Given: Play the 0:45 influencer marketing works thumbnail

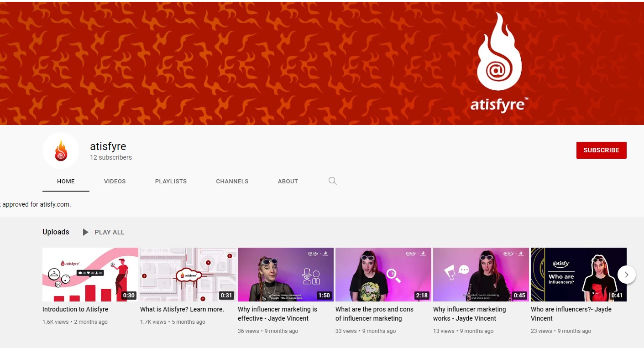Looking at the screenshot, I should click(x=481, y=275).
